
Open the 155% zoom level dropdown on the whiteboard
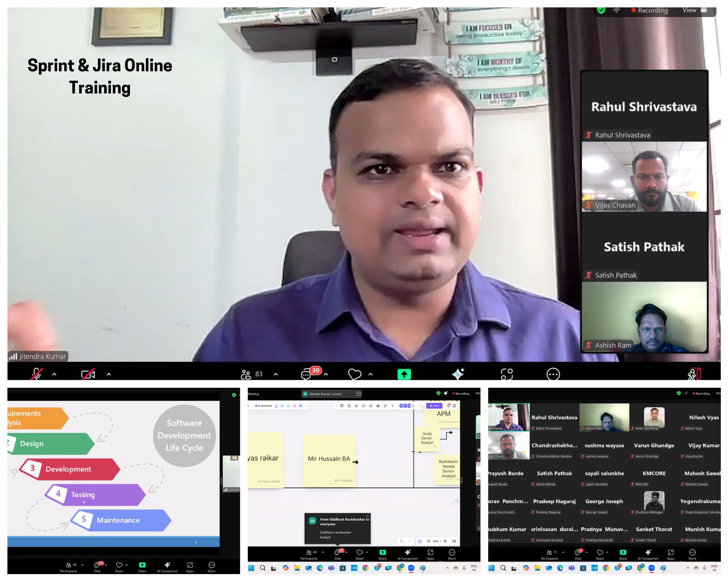coord(436,541)
